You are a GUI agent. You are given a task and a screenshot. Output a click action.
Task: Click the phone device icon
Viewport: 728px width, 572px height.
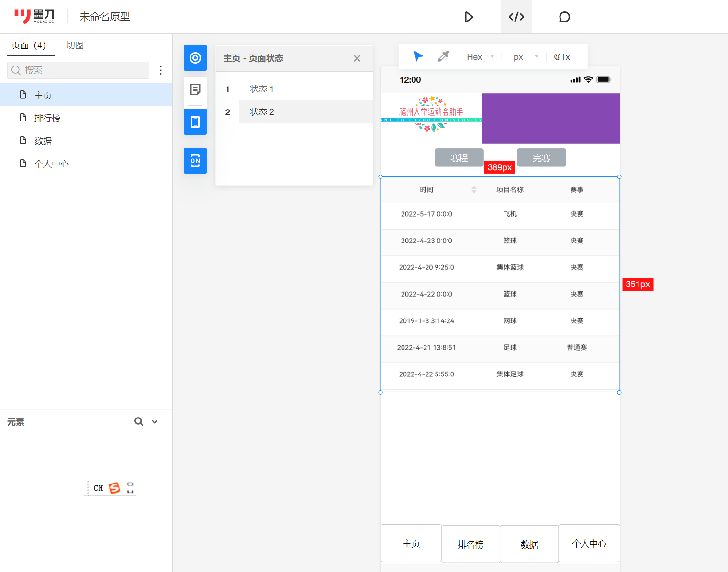click(x=195, y=122)
